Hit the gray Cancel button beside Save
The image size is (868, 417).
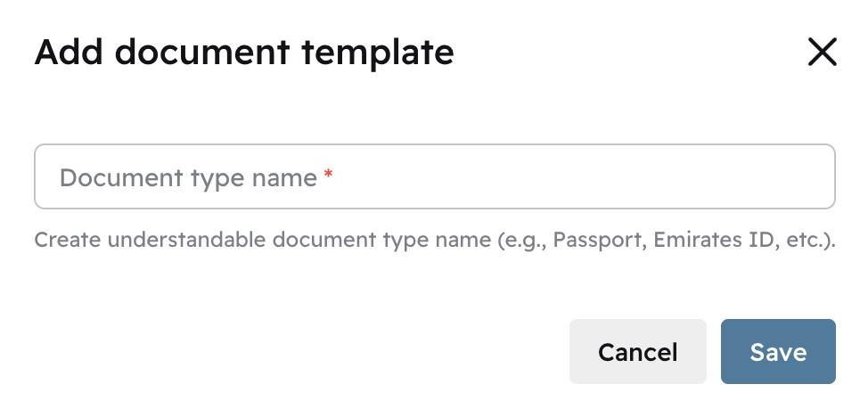tap(637, 352)
